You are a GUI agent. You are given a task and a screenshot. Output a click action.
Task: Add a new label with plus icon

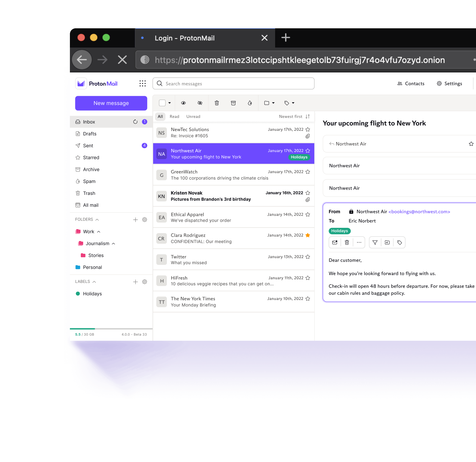click(135, 282)
